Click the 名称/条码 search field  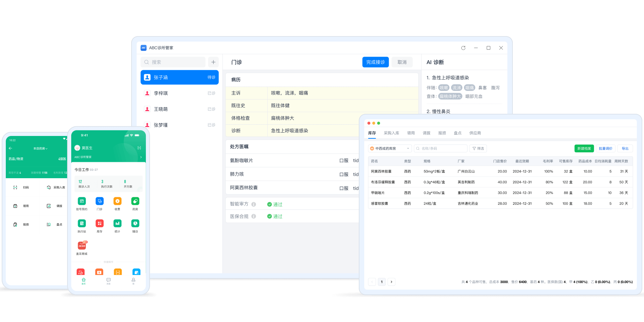(440, 149)
